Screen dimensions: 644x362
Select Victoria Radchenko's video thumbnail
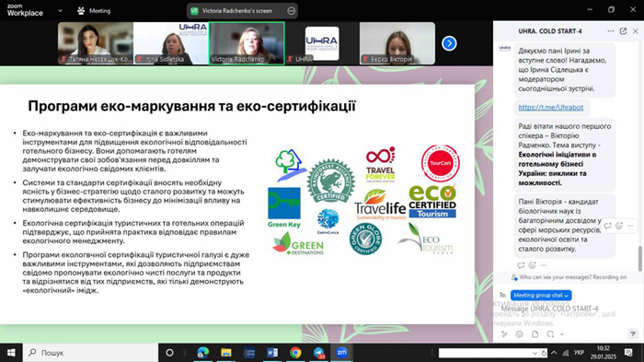click(x=247, y=43)
